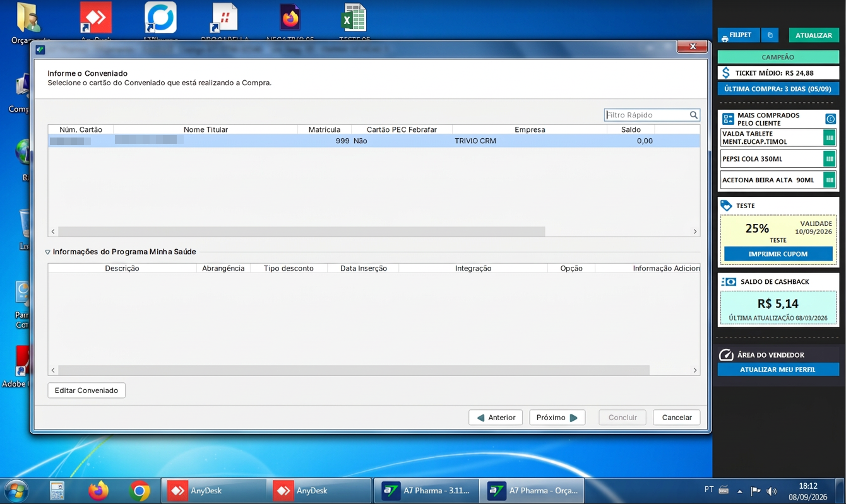This screenshot has height=504, width=846.
Task: Click the Nome Titular column header
Action: click(x=206, y=129)
